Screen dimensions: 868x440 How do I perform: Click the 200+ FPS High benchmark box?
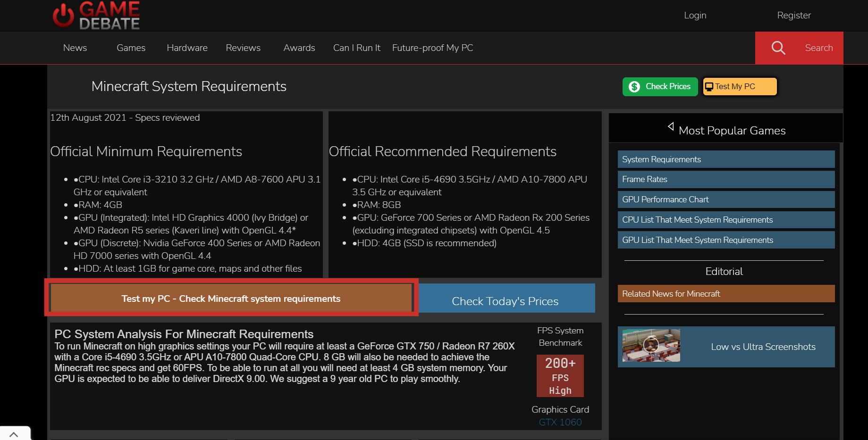coord(560,376)
